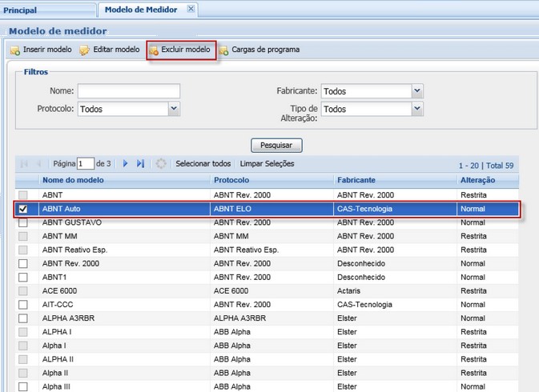
Task: Click the grid refresh icon
Action: pyautogui.click(x=161, y=163)
